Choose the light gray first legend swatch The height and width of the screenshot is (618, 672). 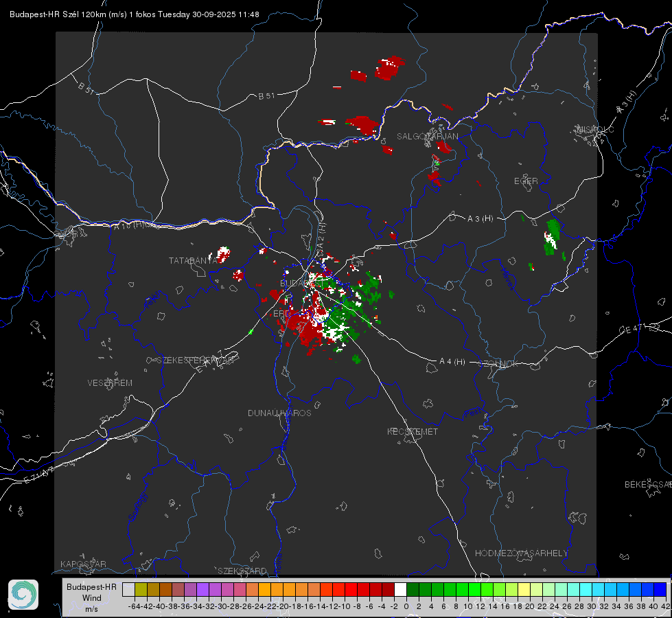[128, 589]
